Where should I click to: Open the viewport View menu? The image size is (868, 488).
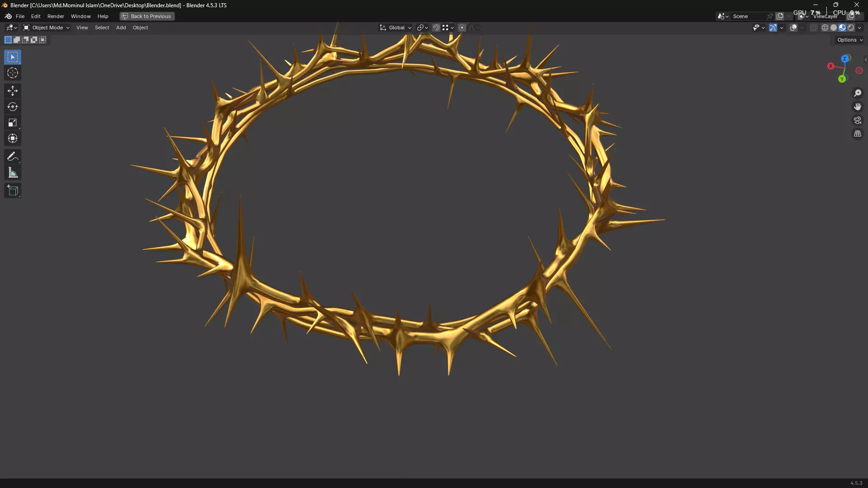82,28
